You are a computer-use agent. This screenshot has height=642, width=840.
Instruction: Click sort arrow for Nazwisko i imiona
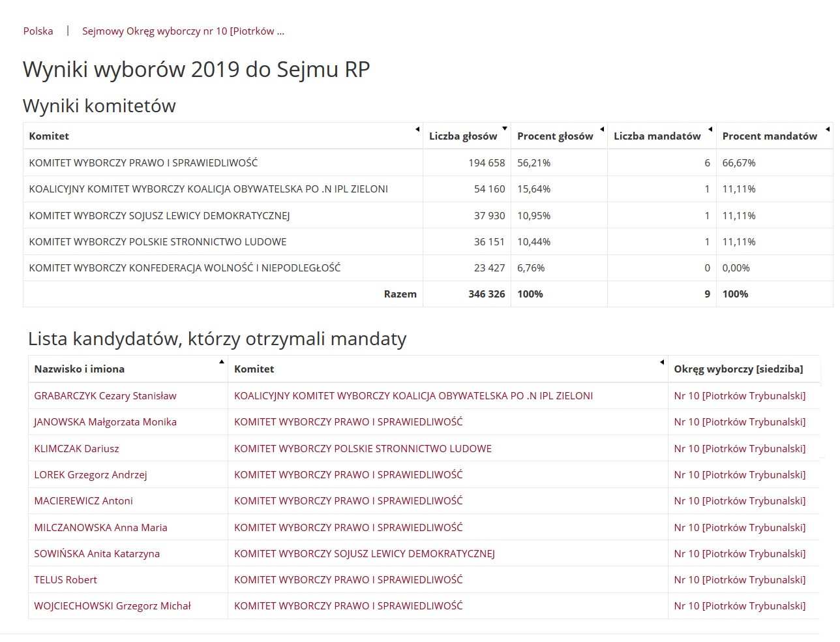pos(222,361)
